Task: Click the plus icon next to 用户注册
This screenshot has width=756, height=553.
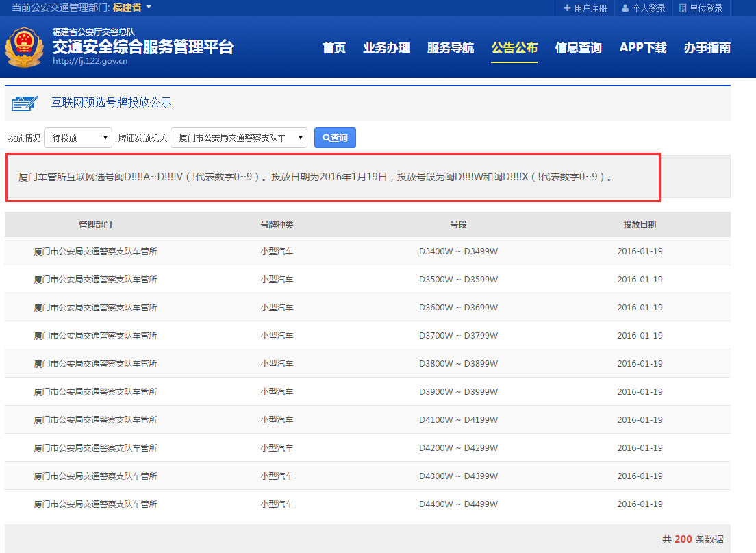Action: (567, 9)
